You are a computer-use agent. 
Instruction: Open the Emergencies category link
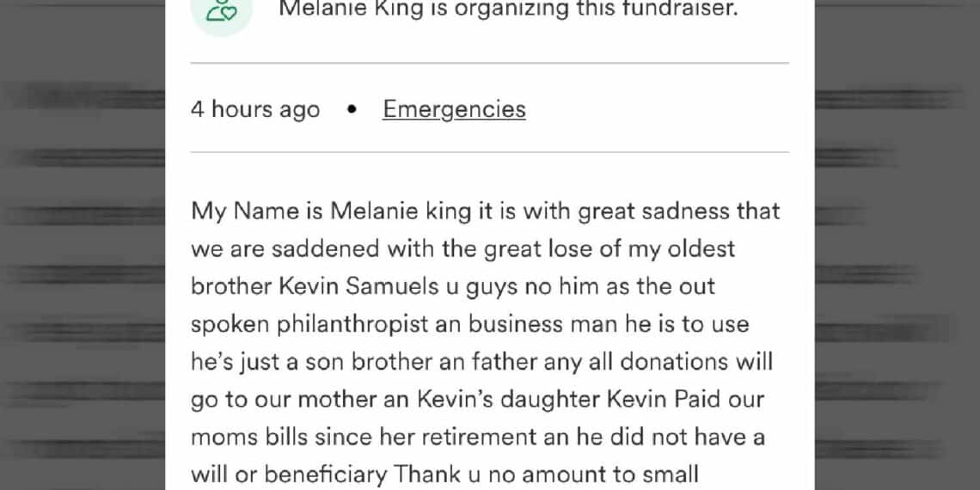coord(454,109)
